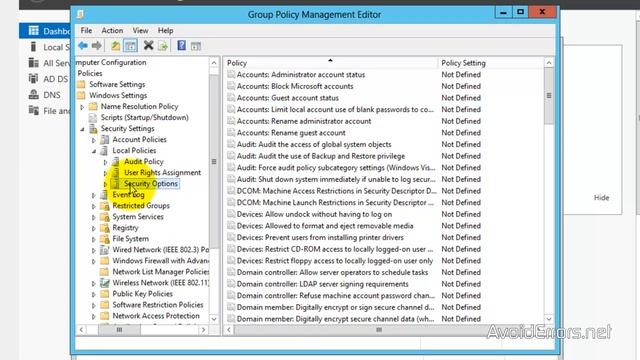Collapse the Security Settings node

click(82, 129)
